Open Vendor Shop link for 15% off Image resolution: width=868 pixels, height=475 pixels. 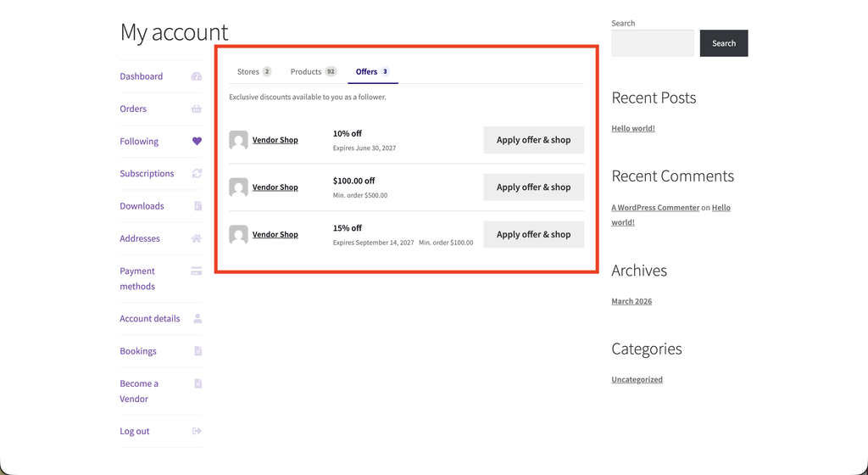275,234
